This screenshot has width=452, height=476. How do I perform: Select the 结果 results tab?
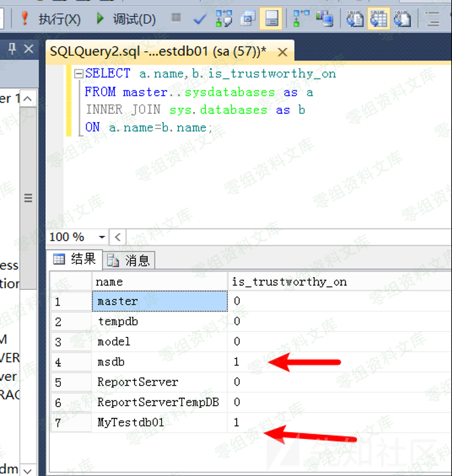click(x=75, y=260)
